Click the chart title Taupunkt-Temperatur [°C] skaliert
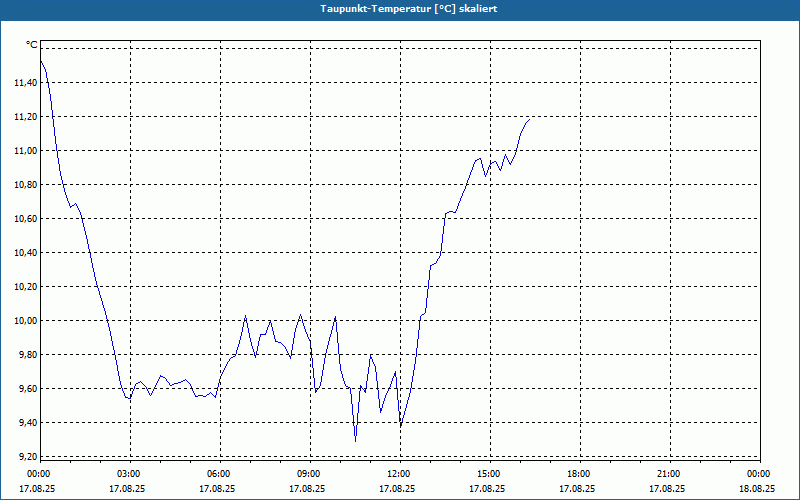 pyautogui.click(x=409, y=9)
